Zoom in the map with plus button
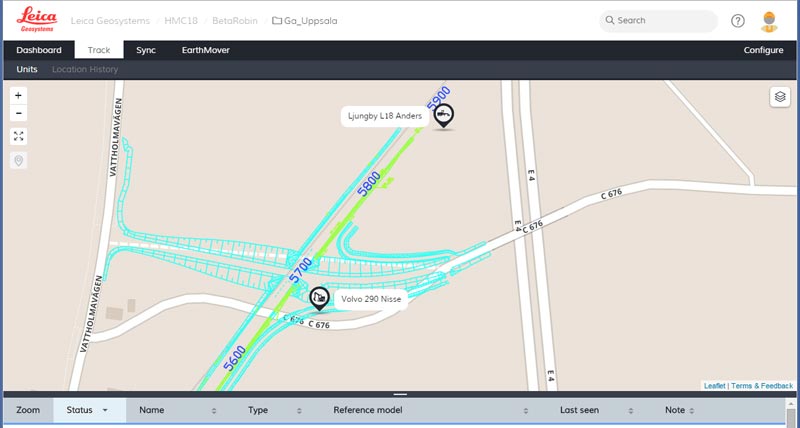 coord(18,95)
